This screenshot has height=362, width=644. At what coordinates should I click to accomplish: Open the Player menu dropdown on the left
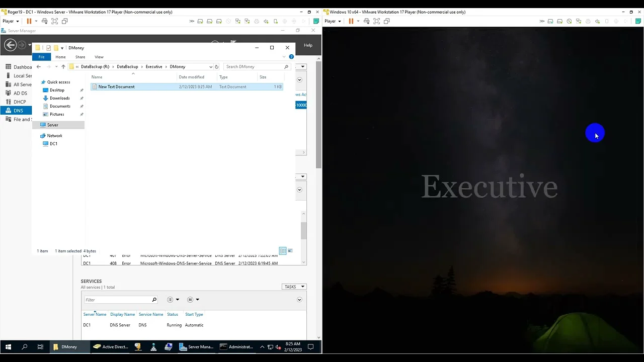tap(11, 21)
